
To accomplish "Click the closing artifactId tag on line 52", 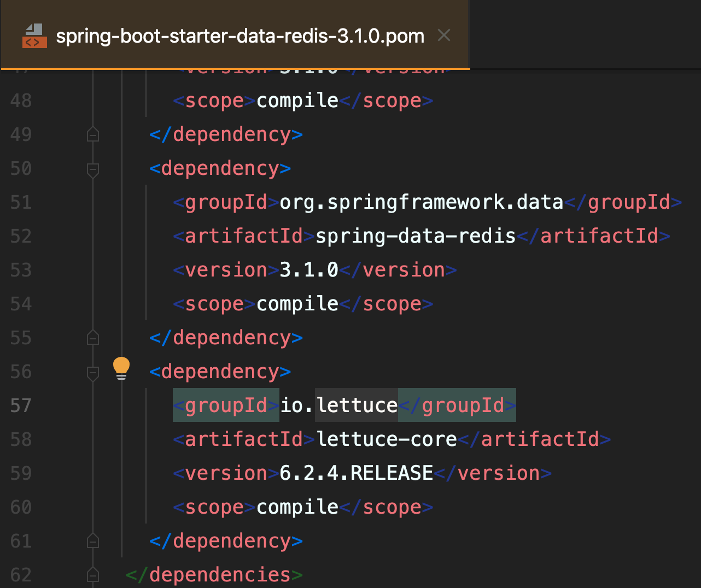I will (x=594, y=236).
